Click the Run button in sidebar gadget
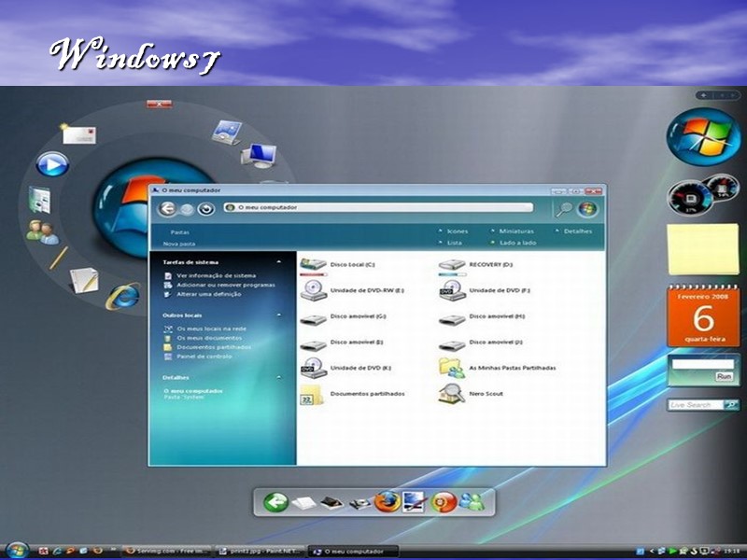Screen dimensions: 747x560 pos(724,376)
